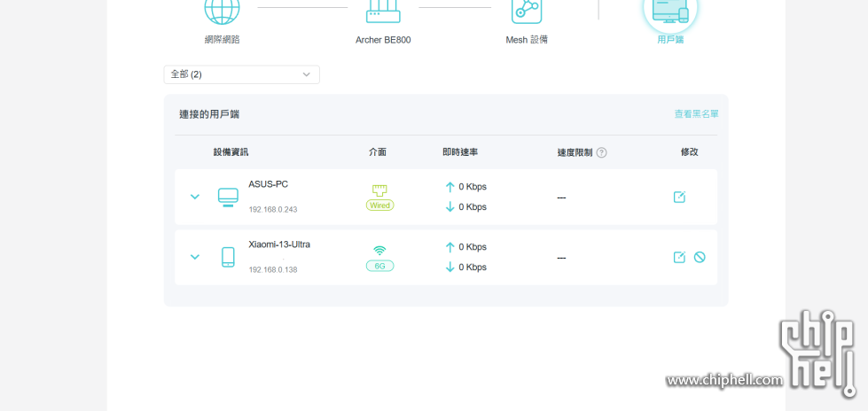Image resolution: width=868 pixels, height=411 pixels.
Task: Select the 用戶端 clients icon
Action: tap(669, 11)
